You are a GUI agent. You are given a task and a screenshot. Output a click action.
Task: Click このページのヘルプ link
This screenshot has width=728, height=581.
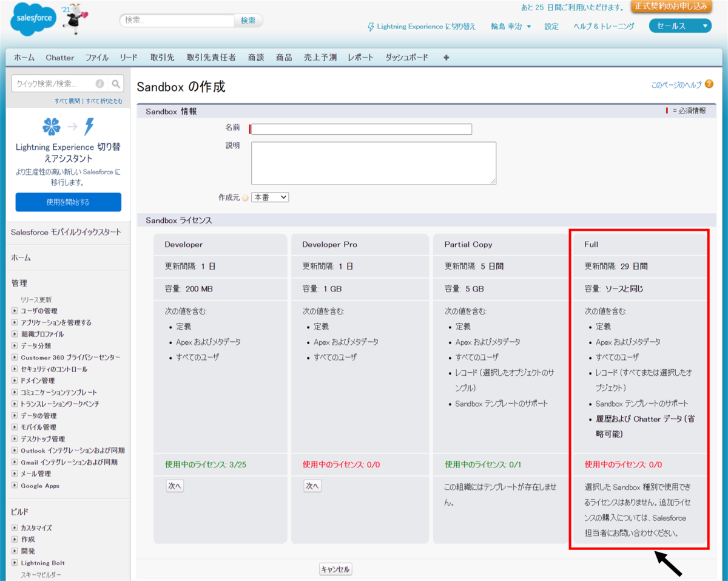[676, 85]
